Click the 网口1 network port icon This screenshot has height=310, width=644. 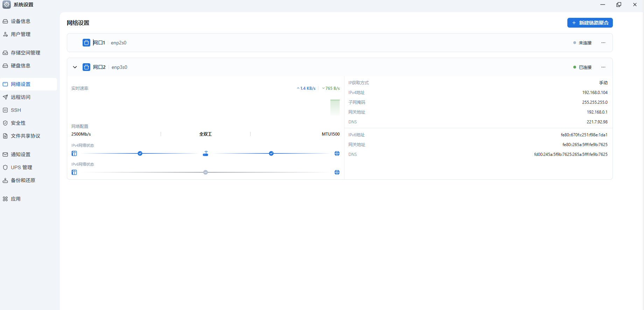pyautogui.click(x=86, y=43)
